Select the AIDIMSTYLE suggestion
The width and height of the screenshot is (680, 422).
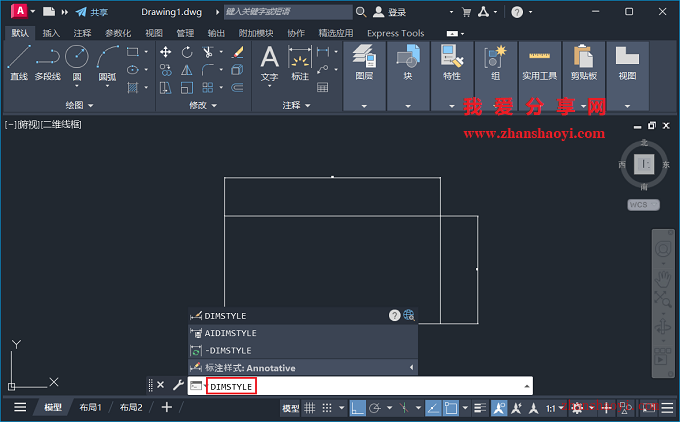coord(303,333)
